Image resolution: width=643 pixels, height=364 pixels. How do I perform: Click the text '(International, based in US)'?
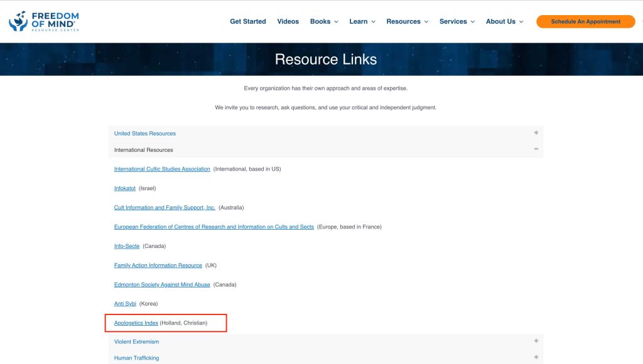coord(247,169)
